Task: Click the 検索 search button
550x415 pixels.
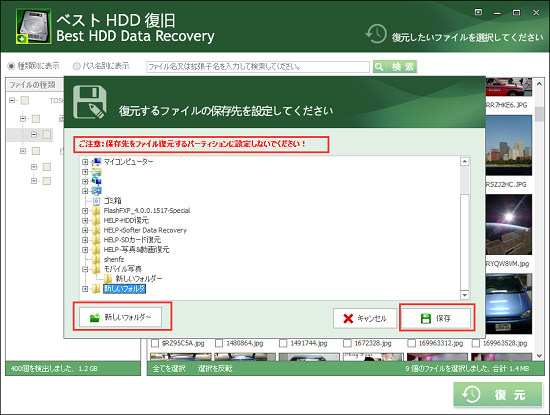Action: [395, 66]
